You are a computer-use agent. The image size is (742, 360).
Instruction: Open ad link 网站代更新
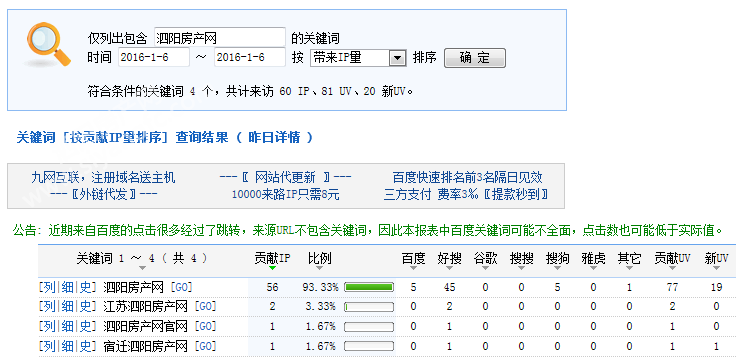point(285,178)
